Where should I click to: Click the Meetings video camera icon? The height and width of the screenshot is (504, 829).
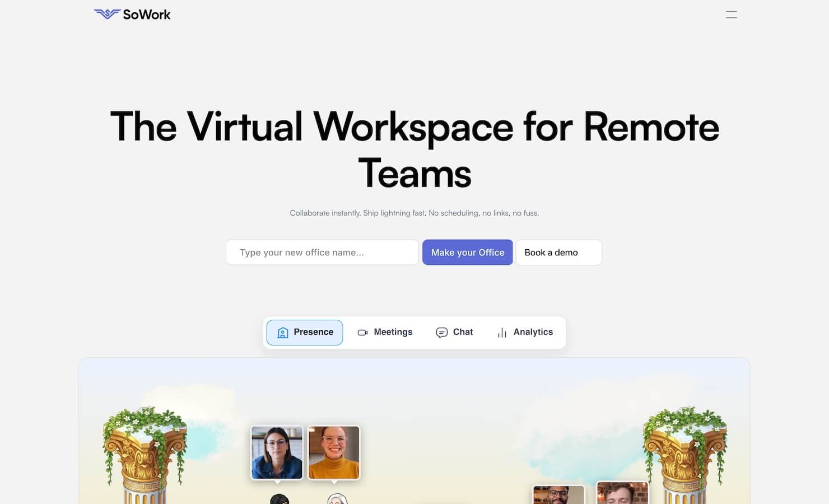tap(362, 333)
